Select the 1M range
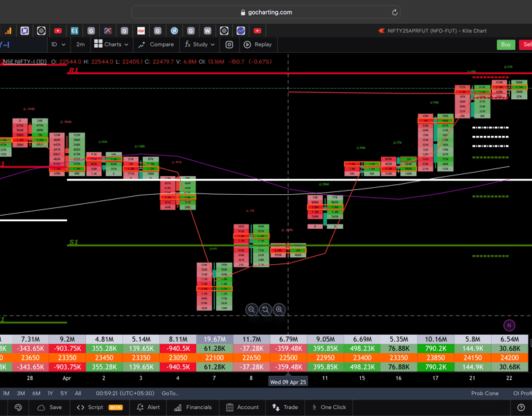The height and width of the screenshot is (416, 532). point(6,393)
